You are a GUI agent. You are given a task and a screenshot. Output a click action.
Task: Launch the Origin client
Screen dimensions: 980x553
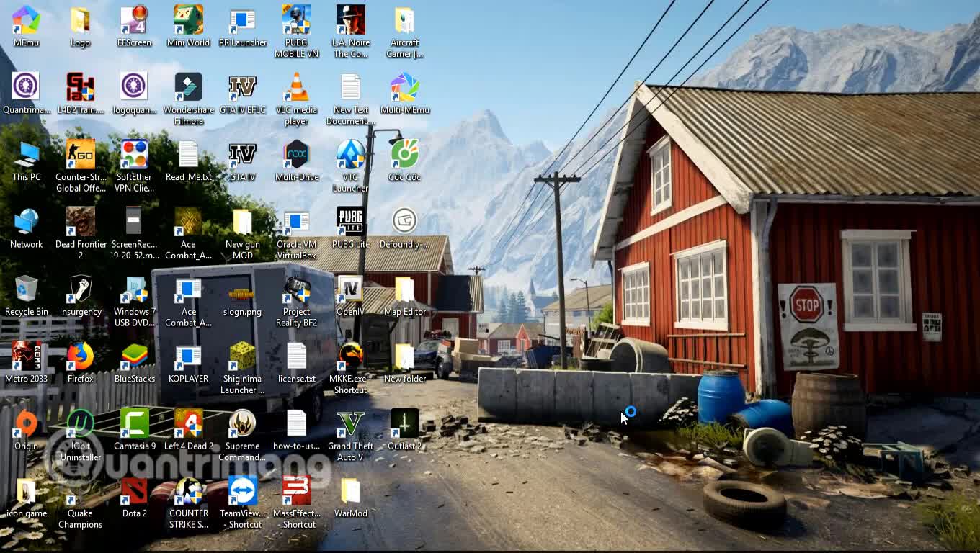[x=27, y=430]
